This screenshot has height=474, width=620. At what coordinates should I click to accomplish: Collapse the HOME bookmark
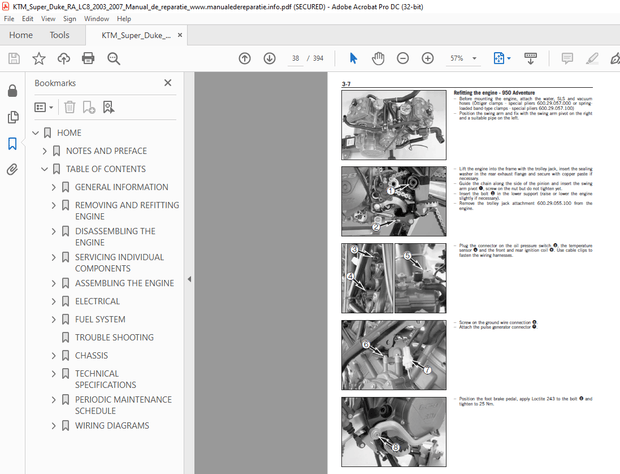click(x=36, y=133)
